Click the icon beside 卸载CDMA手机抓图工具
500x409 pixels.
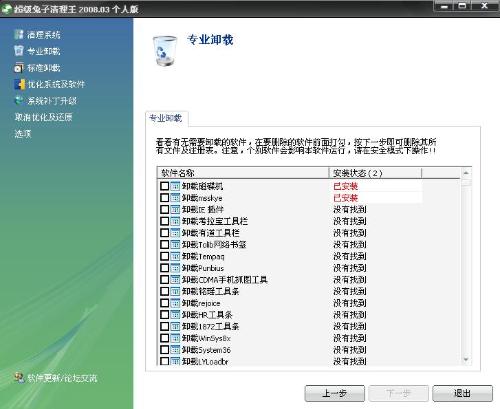(x=175, y=279)
